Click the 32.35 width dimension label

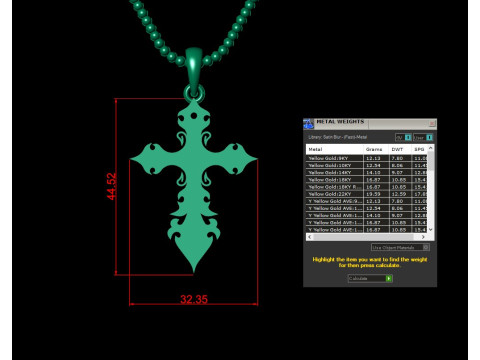coord(194,299)
